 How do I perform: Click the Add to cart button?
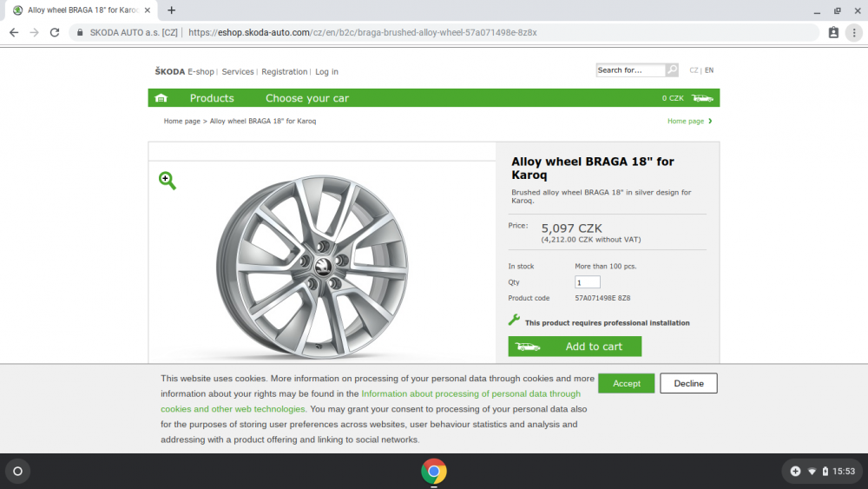[575, 346]
